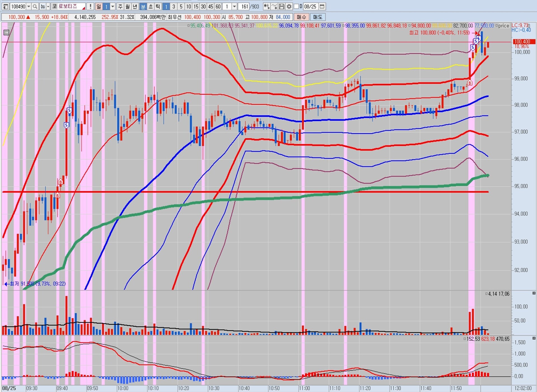
Task: Switch to the 주 weekly period
Action: click(120, 6)
